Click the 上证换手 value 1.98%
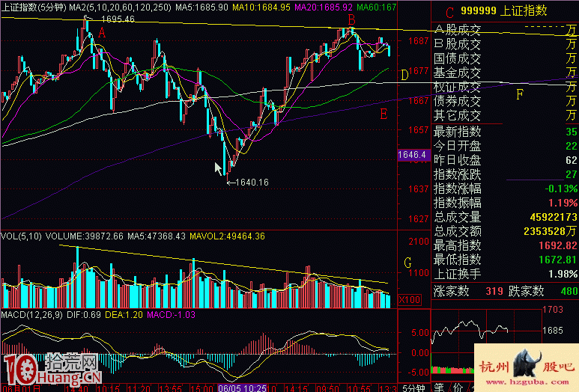 click(563, 274)
